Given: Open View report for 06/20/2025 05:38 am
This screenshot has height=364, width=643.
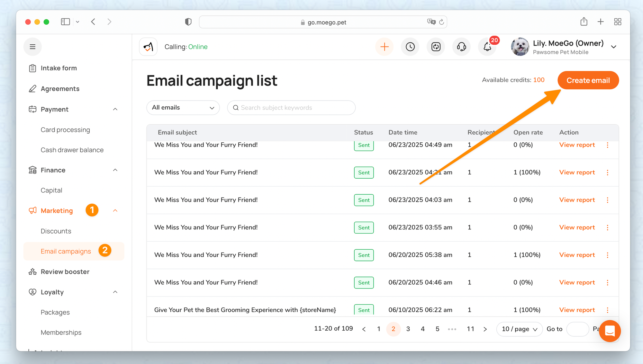Looking at the screenshot, I should coord(577,255).
